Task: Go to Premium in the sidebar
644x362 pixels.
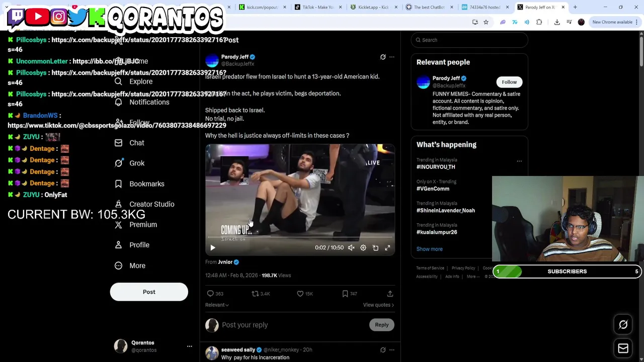Action: point(135,224)
